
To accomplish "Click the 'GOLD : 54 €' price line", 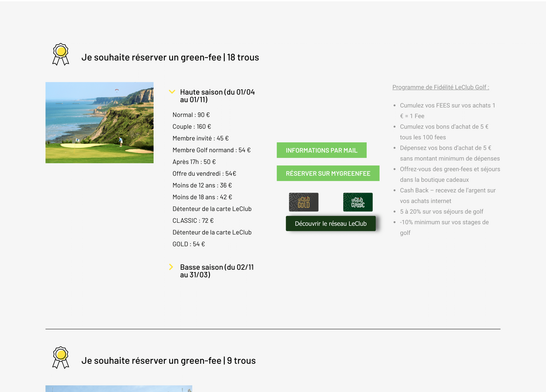I will pos(189,244).
